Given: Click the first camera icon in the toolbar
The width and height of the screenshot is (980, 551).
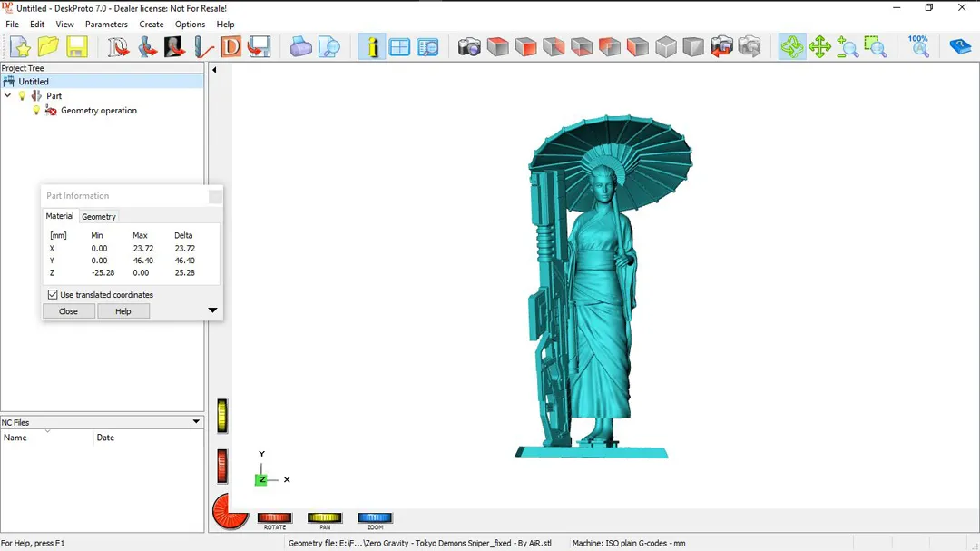Looking at the screenshot, I should pos(469,47).
